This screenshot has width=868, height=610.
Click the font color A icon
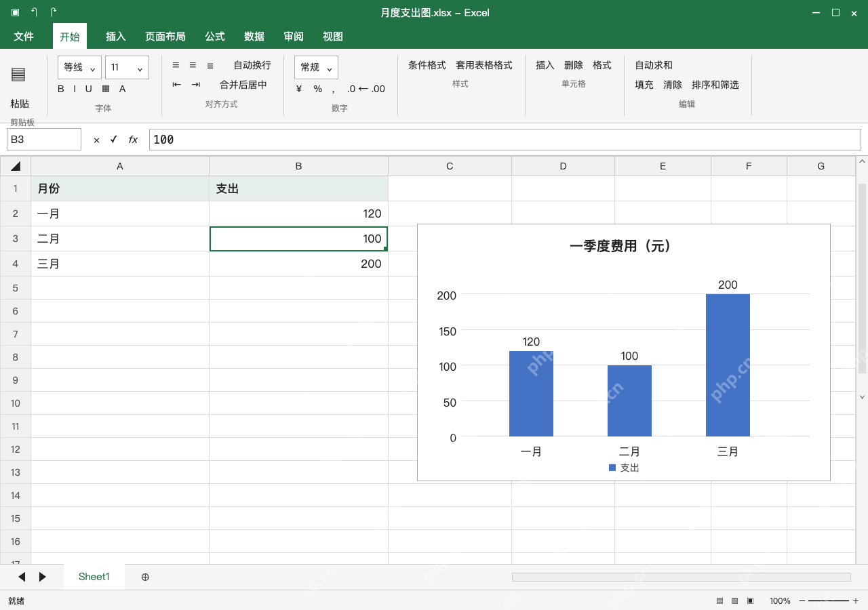pyautogui.click(x=123, y=89)
